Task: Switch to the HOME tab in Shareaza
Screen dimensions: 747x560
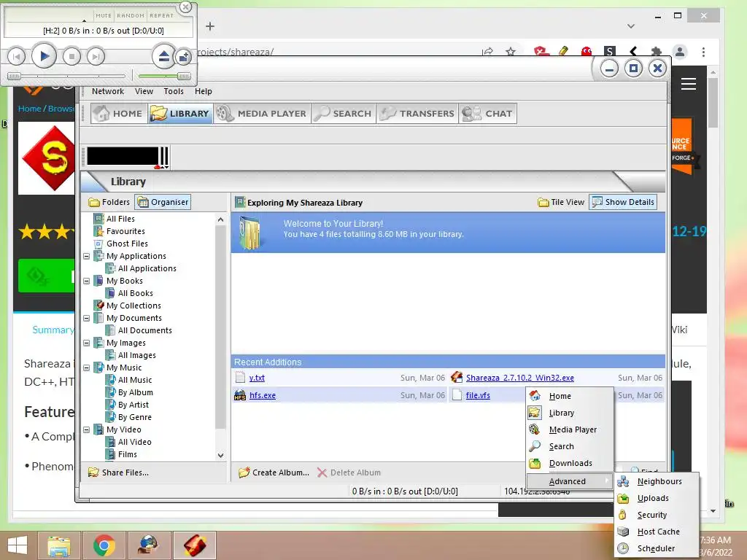Action: click(x=119, y=113)
